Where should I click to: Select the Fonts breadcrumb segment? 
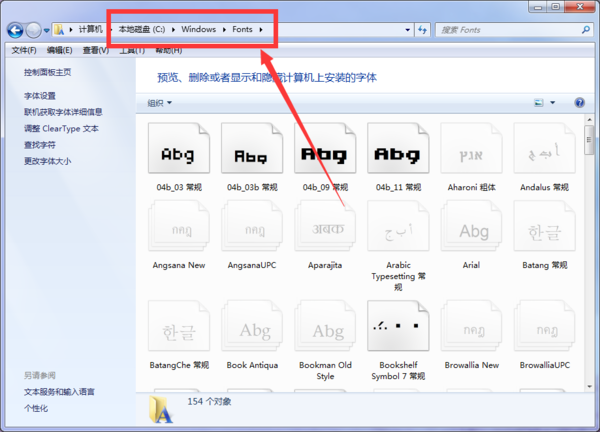tap(242, 29)
